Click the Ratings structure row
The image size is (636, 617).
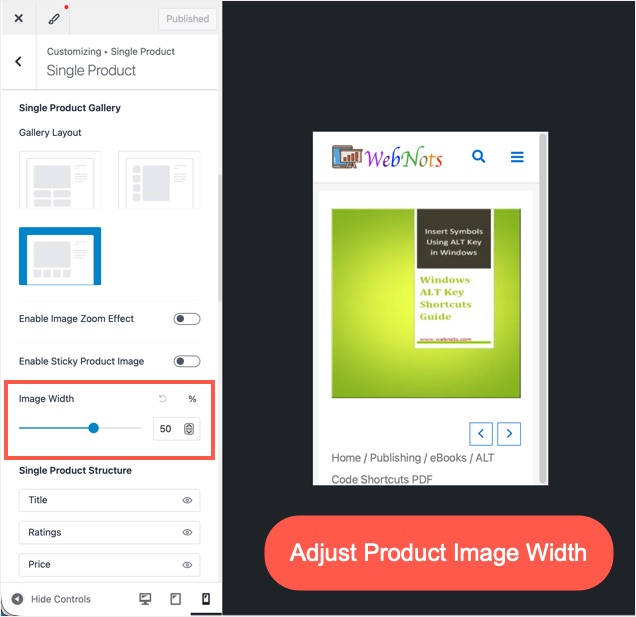pos(110,532)
